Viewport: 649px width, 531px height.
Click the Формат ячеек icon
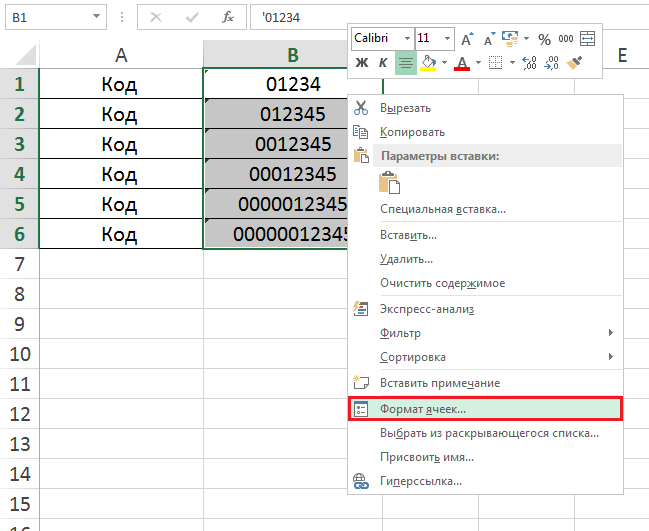pos(361,409)
